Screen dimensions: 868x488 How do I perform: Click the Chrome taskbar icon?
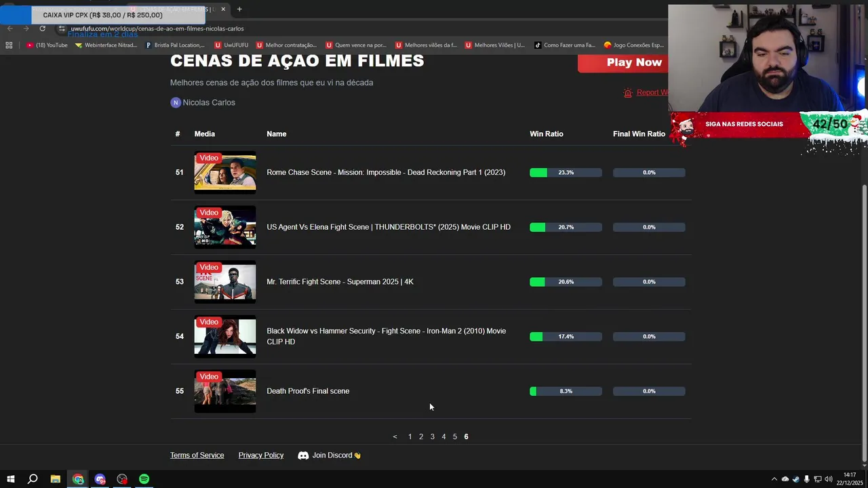pos(78,479)
